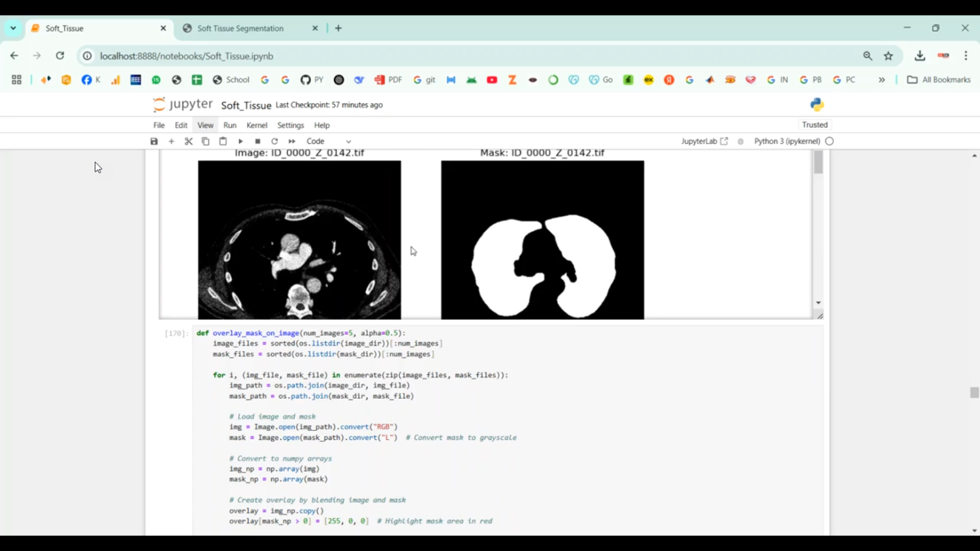Screen dimensions: 980x551
Task: Click the Trusted notebook button
Action: tap(815, 125)
